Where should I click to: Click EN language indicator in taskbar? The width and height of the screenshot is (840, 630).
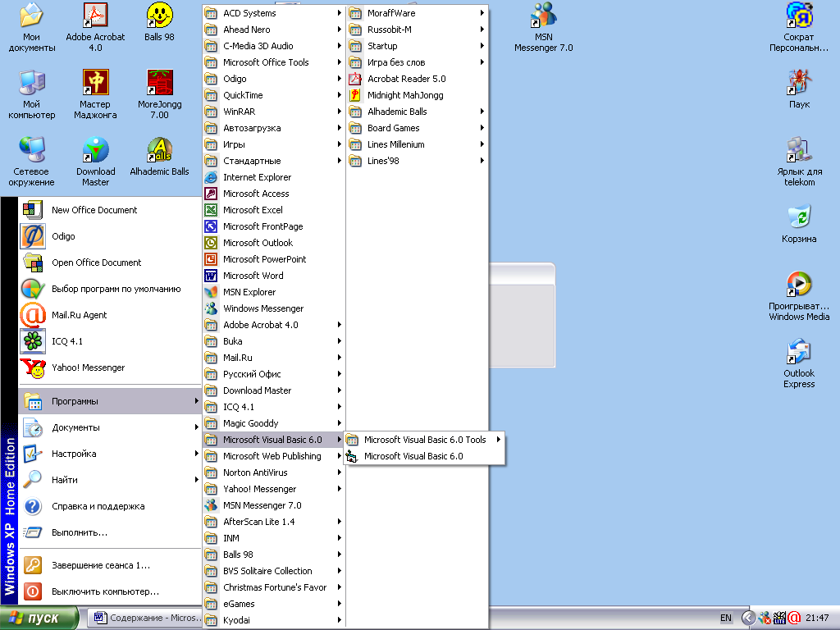tap(726, 618)
